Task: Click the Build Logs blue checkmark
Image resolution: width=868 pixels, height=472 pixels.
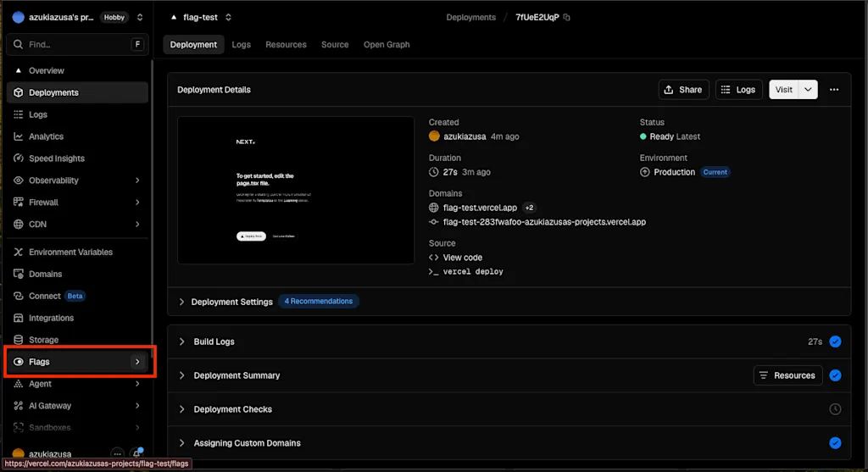Action: click(835, 342)
